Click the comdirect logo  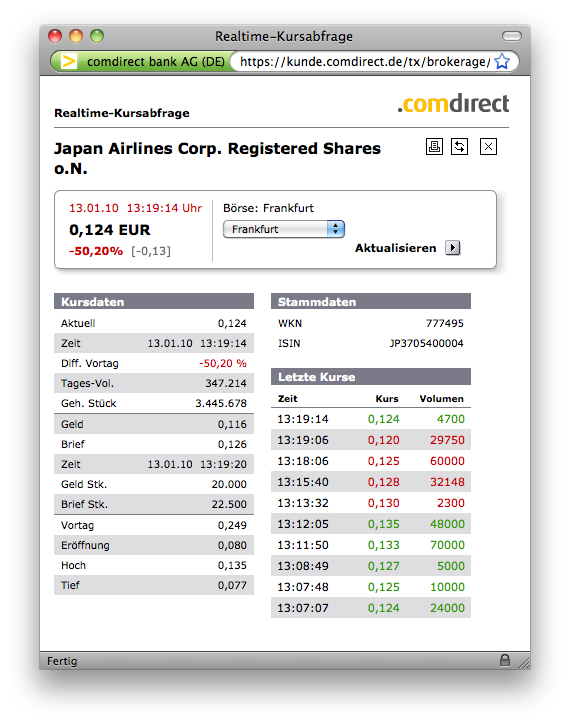click(453, 103)
